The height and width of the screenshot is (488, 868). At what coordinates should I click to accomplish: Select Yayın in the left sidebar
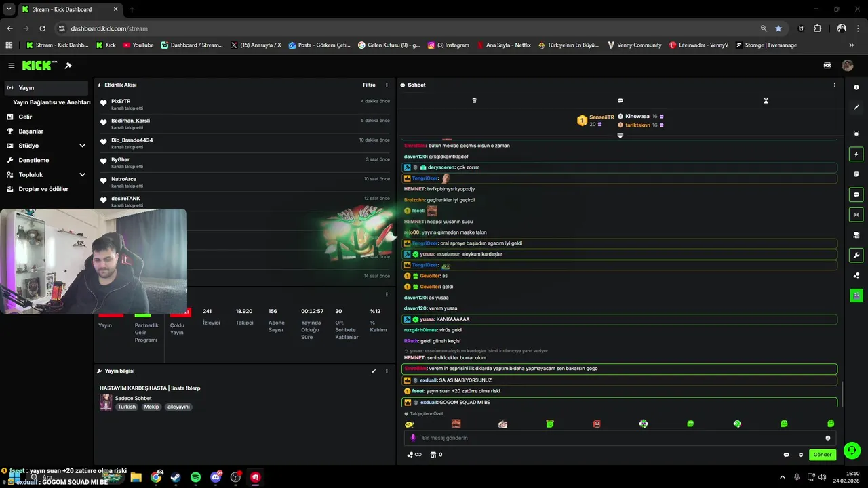point(46,88)
